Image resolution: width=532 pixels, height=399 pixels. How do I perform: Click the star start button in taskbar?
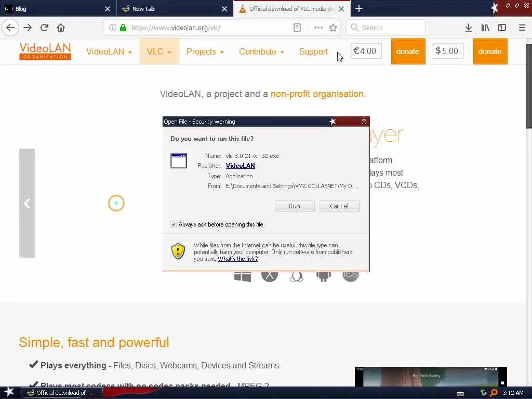click(x=9, y=392)
